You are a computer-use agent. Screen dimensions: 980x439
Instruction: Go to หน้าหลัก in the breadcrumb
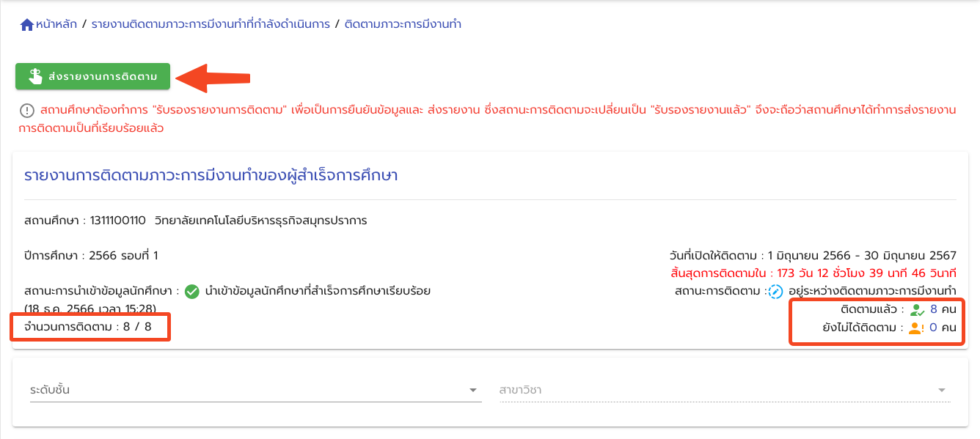pyautogui.click(x=56, y=25)
